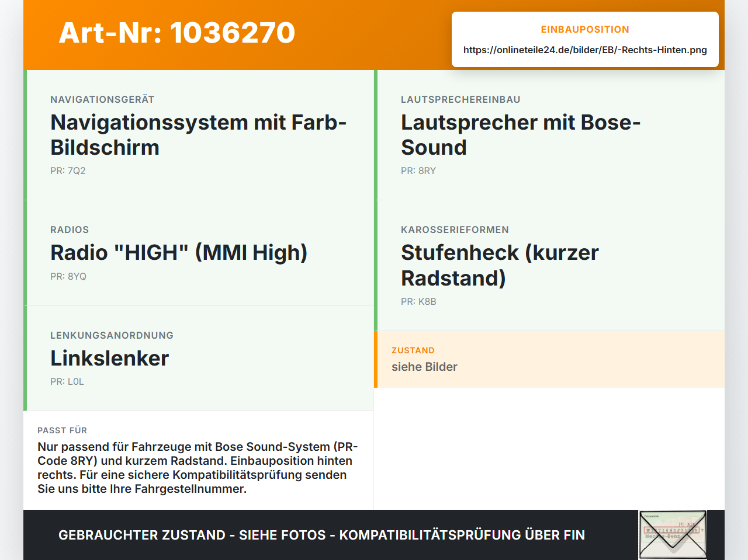The height and width of the screenshot is (560, 748).
Task: Click the Linkslenker title
Action: click(x=109, y=358)
